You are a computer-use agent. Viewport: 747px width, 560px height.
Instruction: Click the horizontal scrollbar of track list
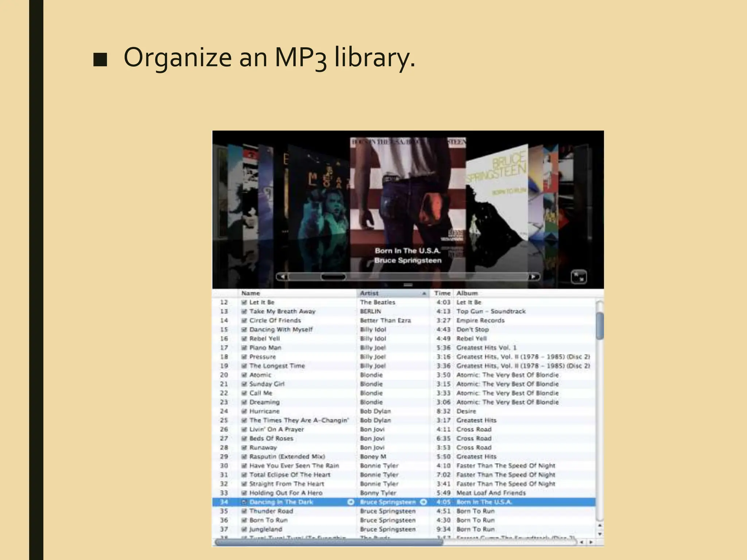click(329, 542)
